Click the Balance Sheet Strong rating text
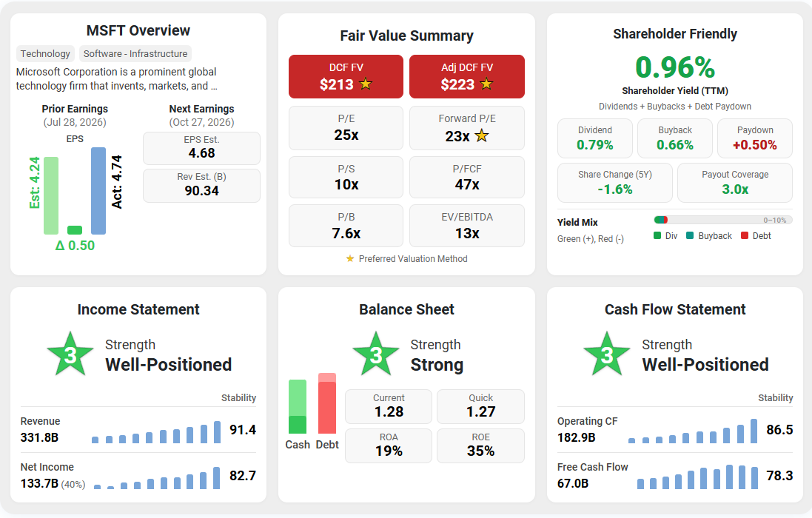812x518 pixels. [437, 365]
